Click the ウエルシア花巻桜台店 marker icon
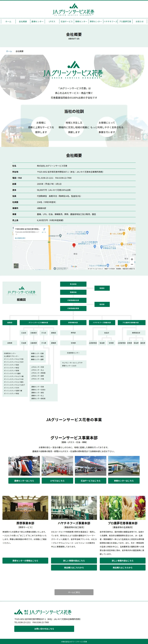Viewport: 148px width, 644px height. point(108,265)
